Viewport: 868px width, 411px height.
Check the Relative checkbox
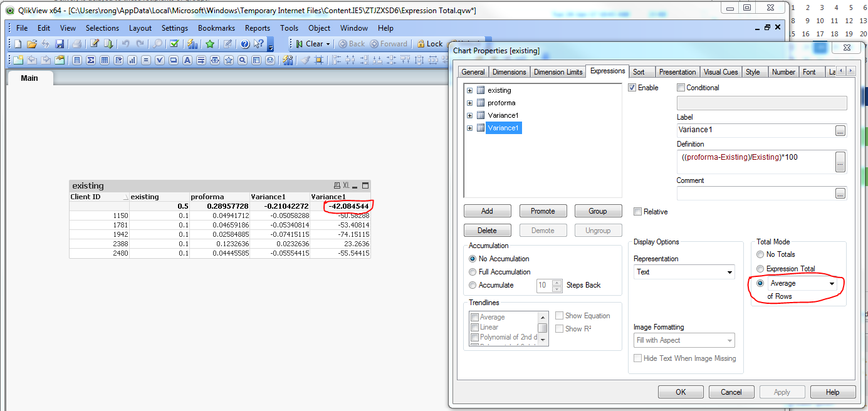(x=637, y=212)
